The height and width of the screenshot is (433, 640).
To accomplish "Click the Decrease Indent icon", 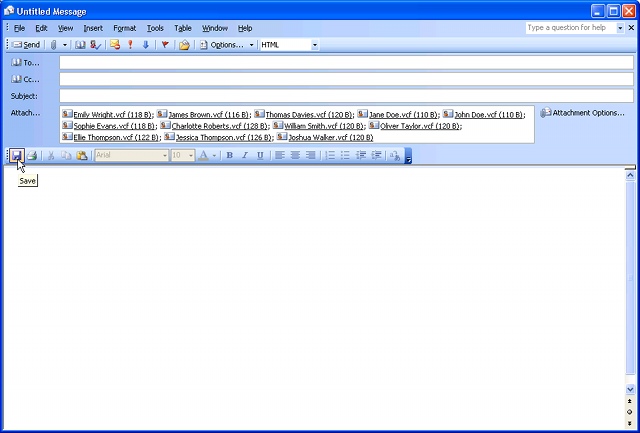I will (x=361, y=155).
